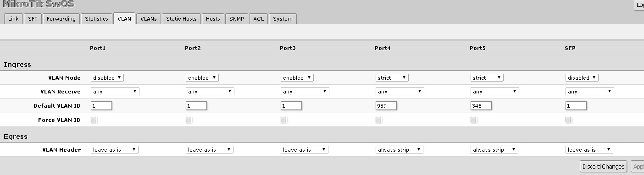Tick Force VLAN ID on Port3

pyautogui.click(x=283, y=120)
